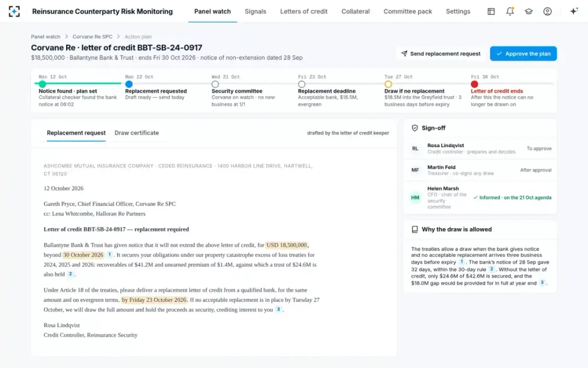Click Send replacement request button
588x368 pixels.
tap(441, 53)
